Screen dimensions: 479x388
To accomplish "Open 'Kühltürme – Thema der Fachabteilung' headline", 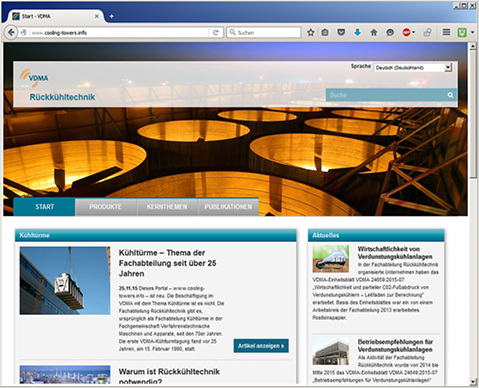I will pos(167,263).
